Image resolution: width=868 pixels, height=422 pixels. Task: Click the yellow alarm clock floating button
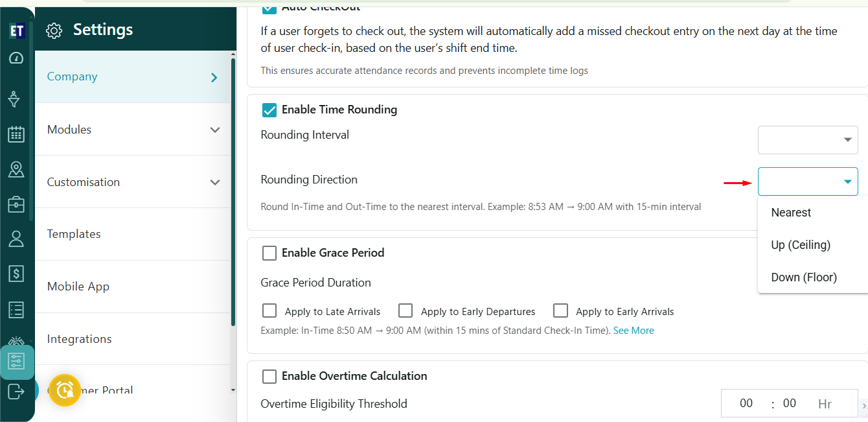[x=65, y=390]
